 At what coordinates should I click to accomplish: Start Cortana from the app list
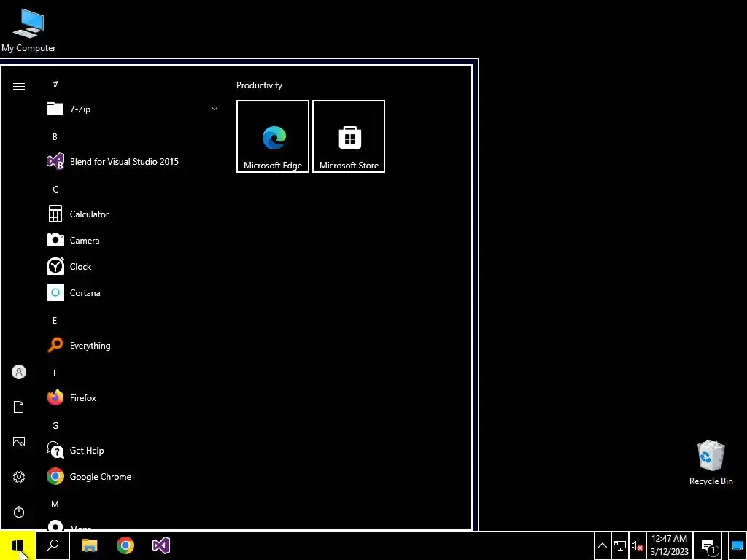[x=133, y=292]
